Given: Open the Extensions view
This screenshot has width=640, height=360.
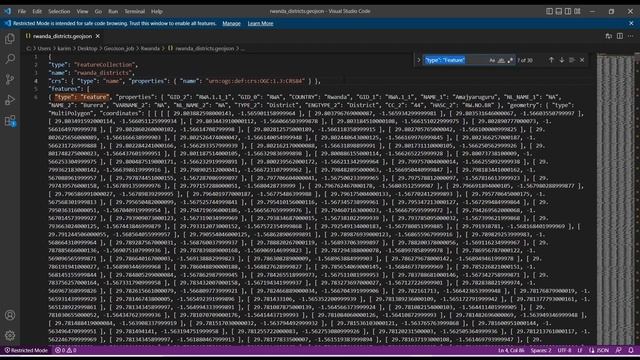Looking at the screenshot, I should pos(10,121).
